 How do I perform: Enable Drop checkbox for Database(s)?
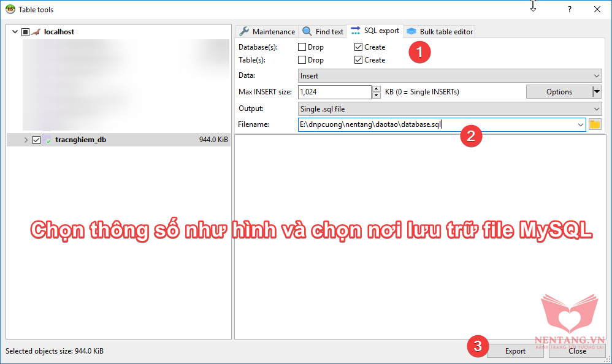(x=302, y=47)
